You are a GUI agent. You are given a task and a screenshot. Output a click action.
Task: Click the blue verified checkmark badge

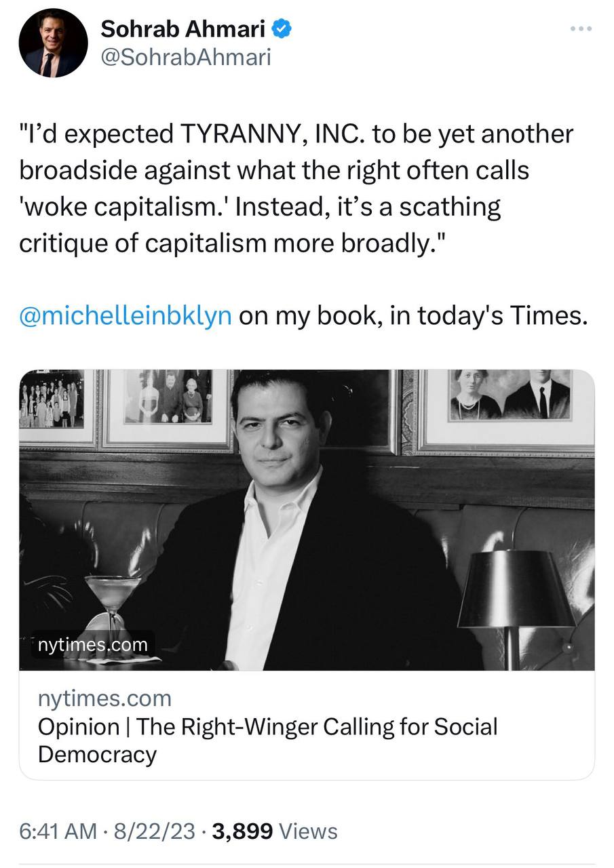coord(283,28)
